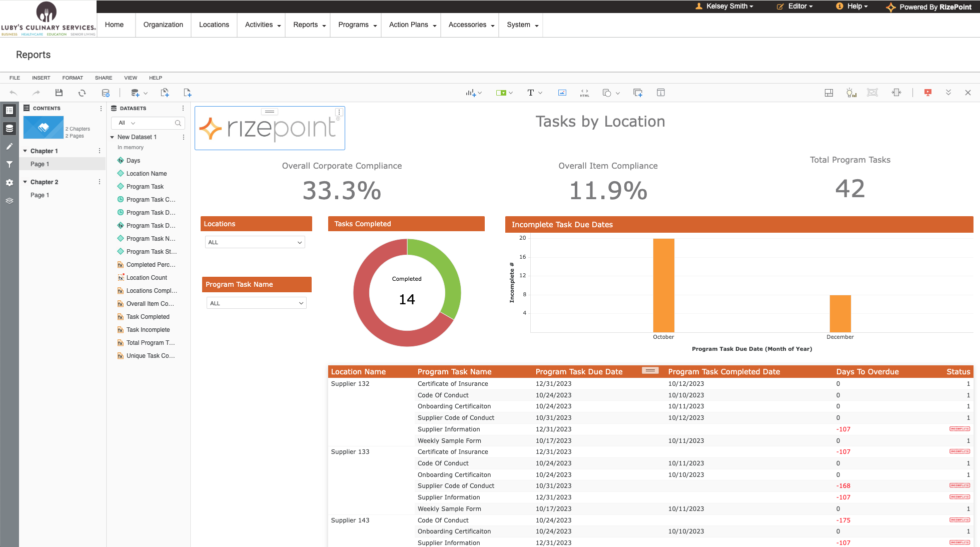Screen dimensions: 980x547
Task: Click the red Presentation mode icon
Action: 928,93
